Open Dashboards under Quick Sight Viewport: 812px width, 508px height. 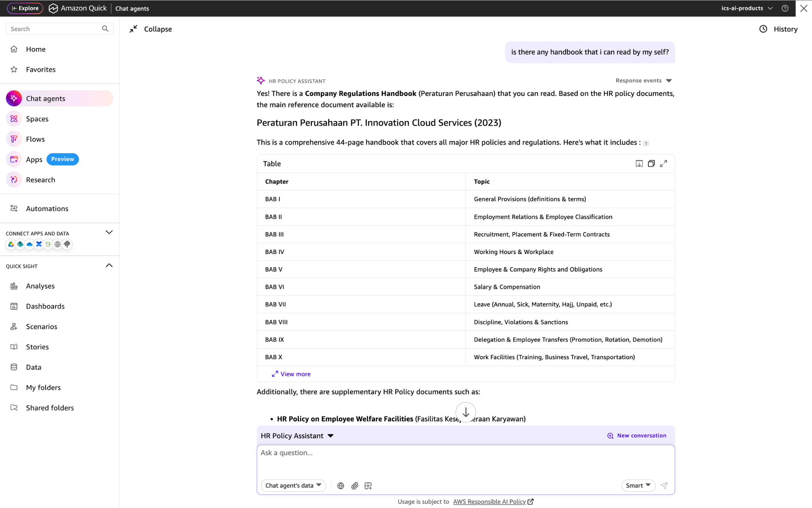pyautogui.click(x=45, y=306)
